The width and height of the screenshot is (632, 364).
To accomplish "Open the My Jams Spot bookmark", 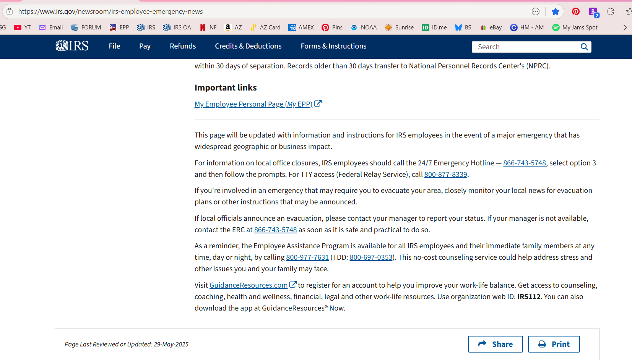I will [x=575, y=28].
